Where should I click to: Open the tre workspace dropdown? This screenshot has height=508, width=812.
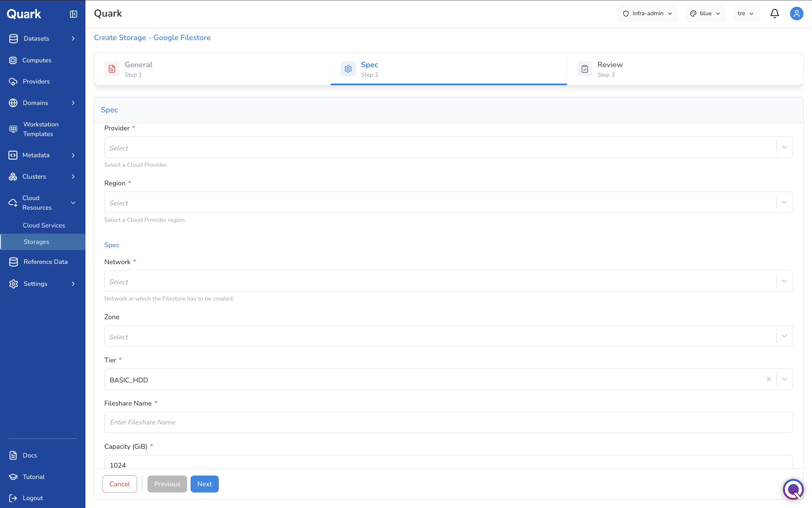[745, 14]
